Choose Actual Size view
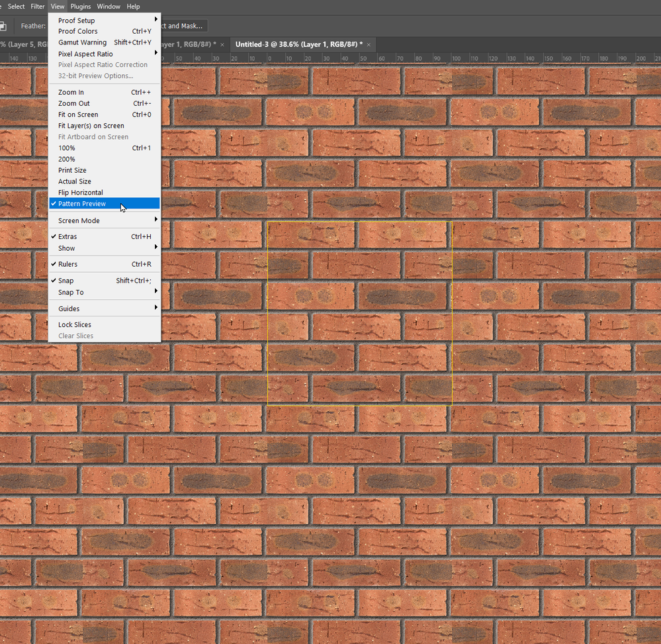 [105, 181]
